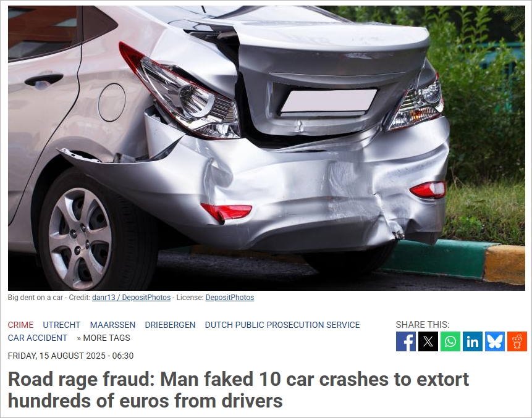
Task: Click the damaged car article image
Action: (x=266, y=148)
